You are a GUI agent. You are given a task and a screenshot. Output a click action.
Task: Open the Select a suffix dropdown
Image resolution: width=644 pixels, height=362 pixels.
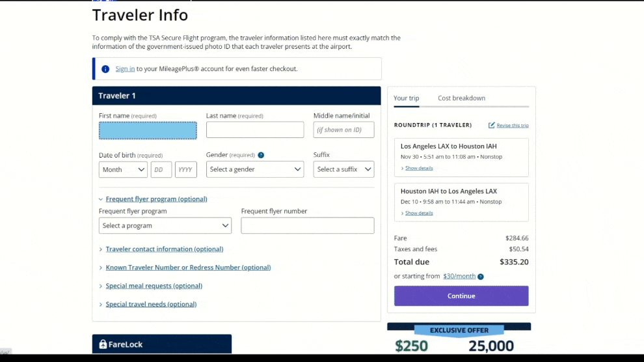(343, 169)
